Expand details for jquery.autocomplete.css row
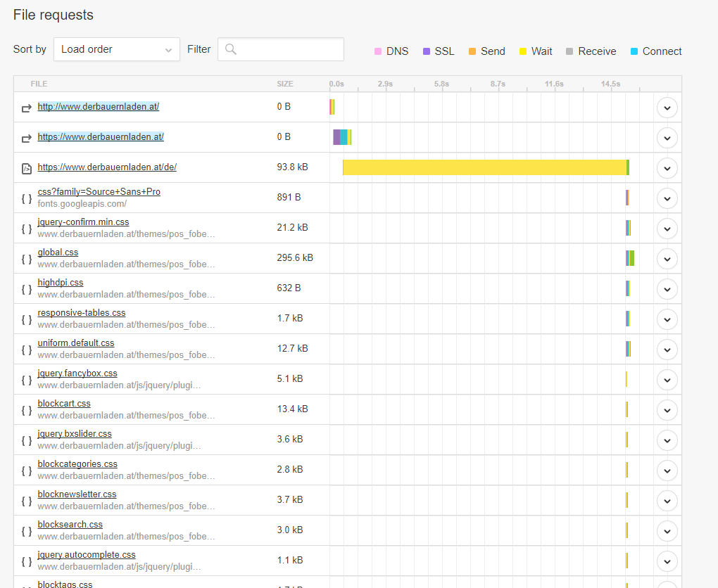Screen dimensions: 718x588 coord(667,561)
